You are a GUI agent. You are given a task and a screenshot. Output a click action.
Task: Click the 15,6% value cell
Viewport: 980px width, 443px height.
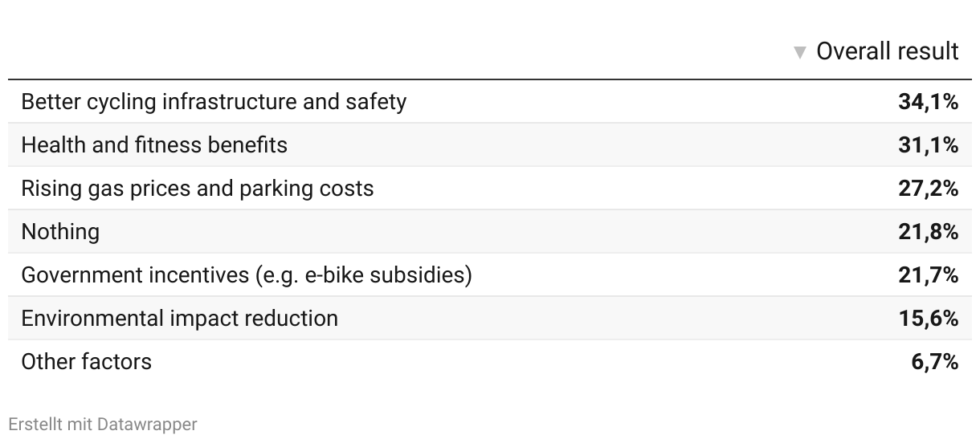pyautogui.click(x=929, y=319)
